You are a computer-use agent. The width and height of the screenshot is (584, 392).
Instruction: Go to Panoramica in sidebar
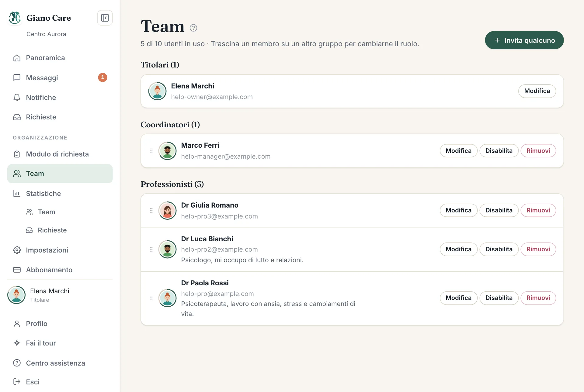(x=60, y=58)
